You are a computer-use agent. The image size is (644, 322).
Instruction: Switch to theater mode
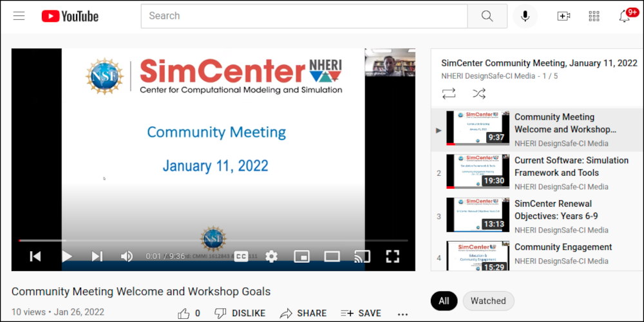tap(332, 256)
